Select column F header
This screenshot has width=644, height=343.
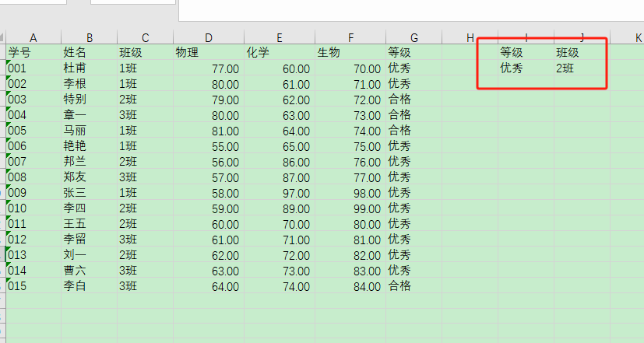coord(350,37)
